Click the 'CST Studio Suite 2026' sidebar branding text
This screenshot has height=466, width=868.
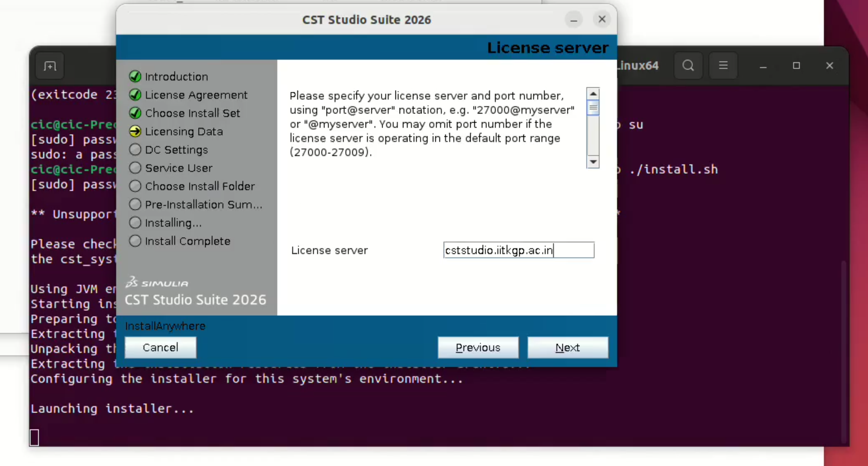[x=195, y=300]
